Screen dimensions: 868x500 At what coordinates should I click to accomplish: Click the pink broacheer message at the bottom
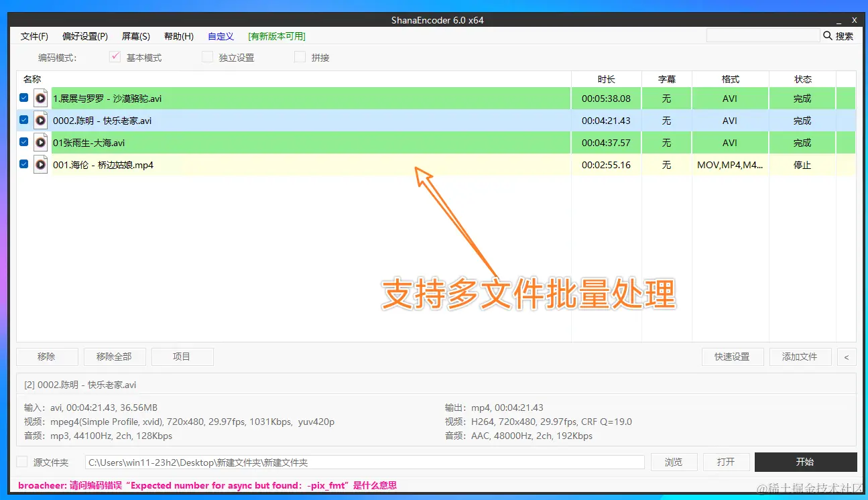point(207,485)
